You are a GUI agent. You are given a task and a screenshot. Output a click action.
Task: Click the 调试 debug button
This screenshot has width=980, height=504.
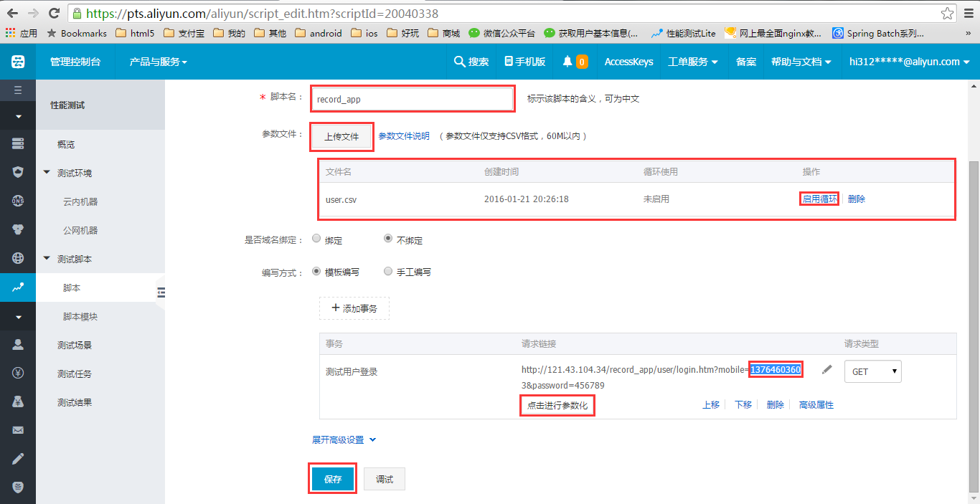(385, 479)
